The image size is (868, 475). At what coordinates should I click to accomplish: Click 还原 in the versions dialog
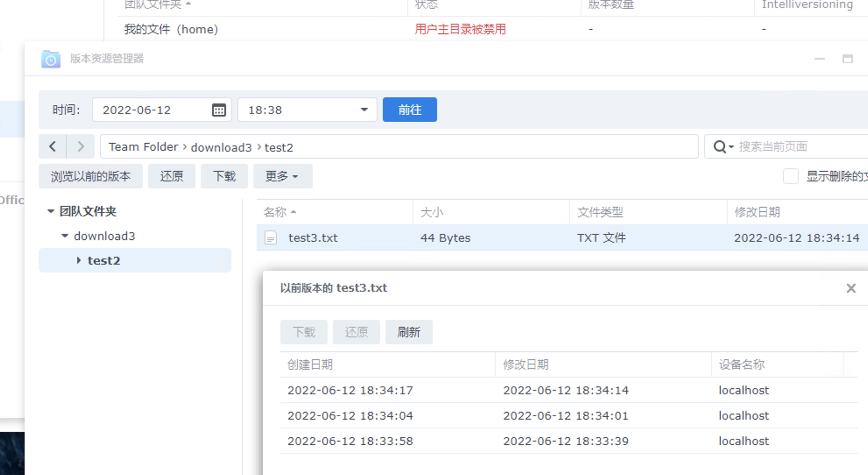coord(356,332)
